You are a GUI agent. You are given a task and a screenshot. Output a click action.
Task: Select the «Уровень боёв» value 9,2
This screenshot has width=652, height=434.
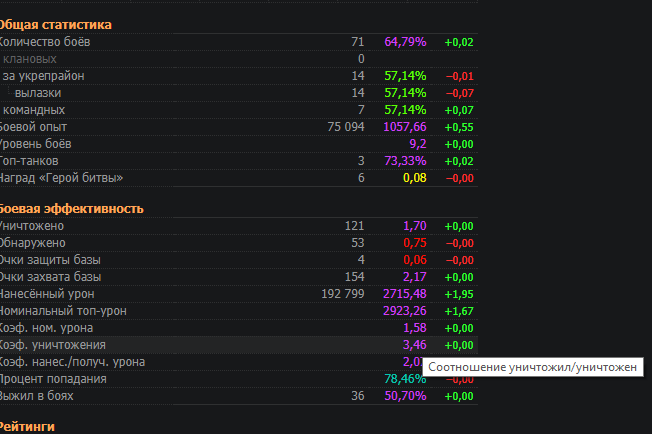click(x=417, y=144)
